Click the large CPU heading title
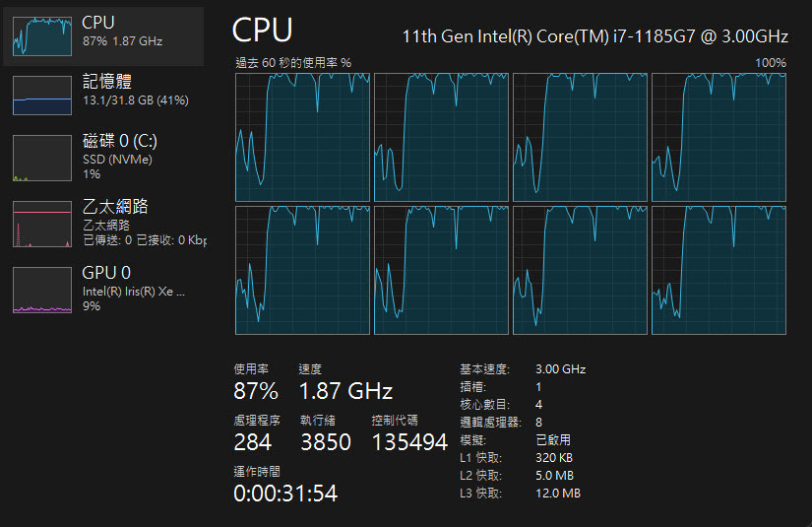This screenshot has width=812, height=527. coord(263,31)
